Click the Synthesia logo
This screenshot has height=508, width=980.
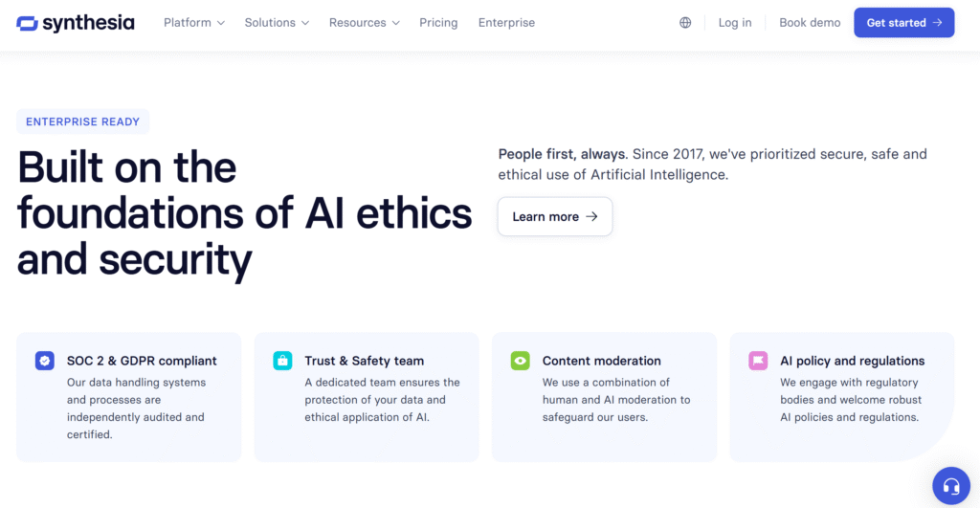[x=76, y=23]
